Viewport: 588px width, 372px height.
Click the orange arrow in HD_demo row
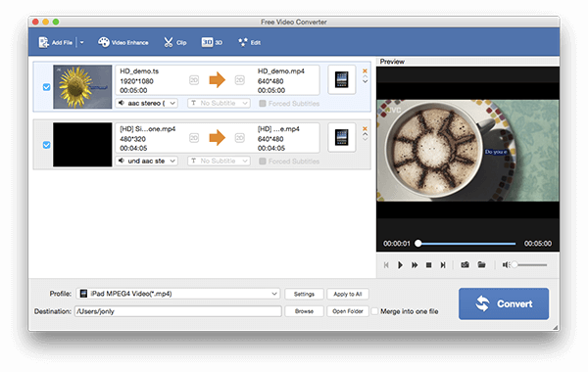[x=218, y=80]
